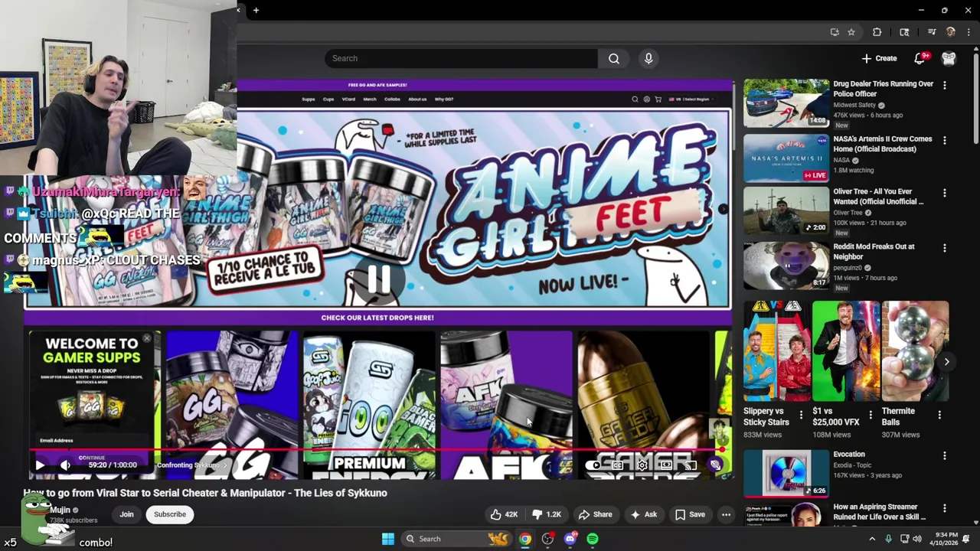Subscribe to the Mujin channel
The height and width of the screenshot is (551, 980).
pos(170,514)
